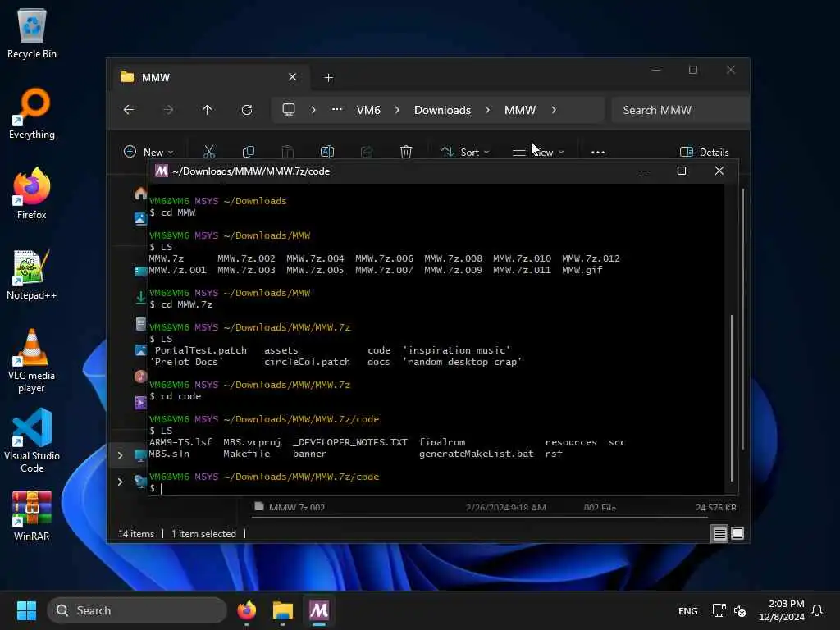Click the Copy icon in Explorer toolbar

[x=249, y=152]
